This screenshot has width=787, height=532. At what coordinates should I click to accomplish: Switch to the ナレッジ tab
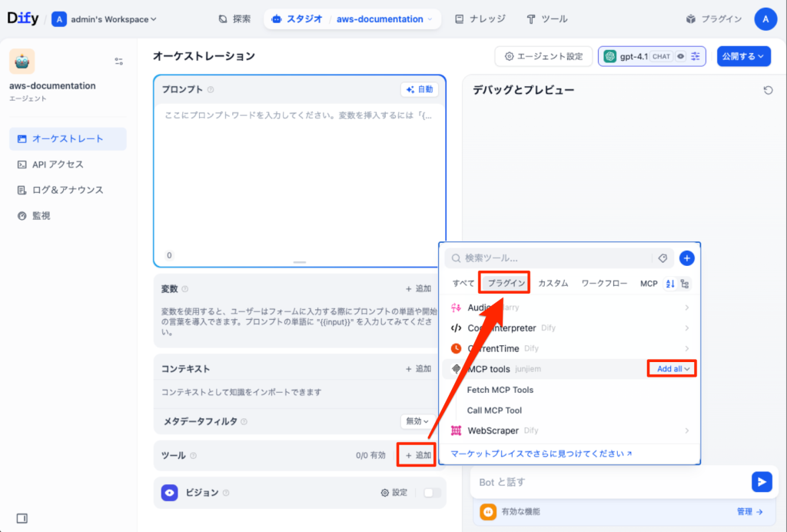[x=480, y=19]
